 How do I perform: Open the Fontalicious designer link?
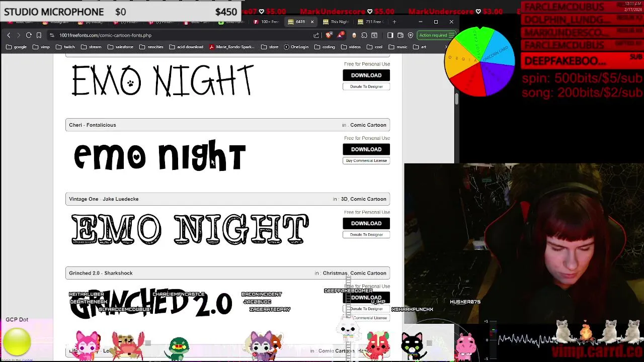(101, 125)
